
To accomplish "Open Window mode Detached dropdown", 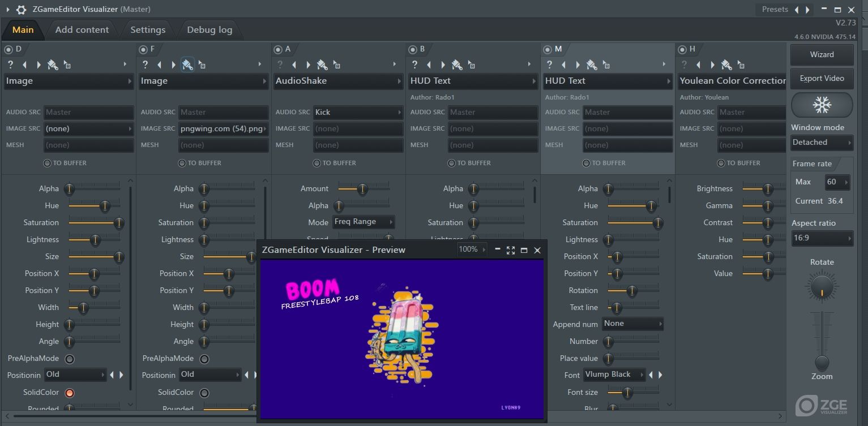I will (822, 143).
